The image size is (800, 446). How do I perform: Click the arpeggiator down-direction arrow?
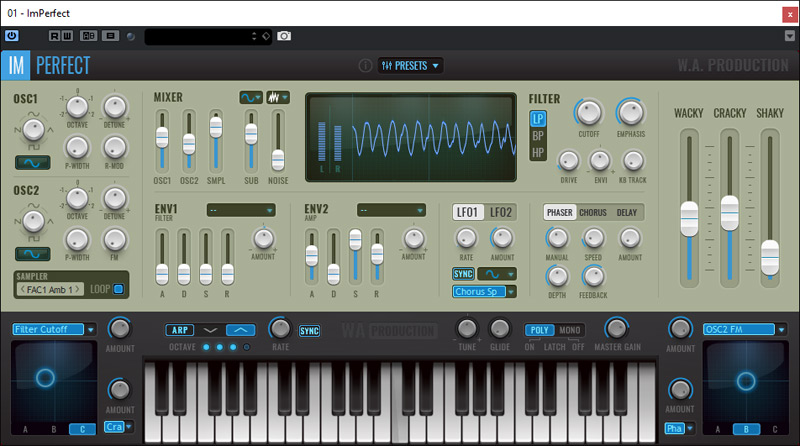(210, 330)
